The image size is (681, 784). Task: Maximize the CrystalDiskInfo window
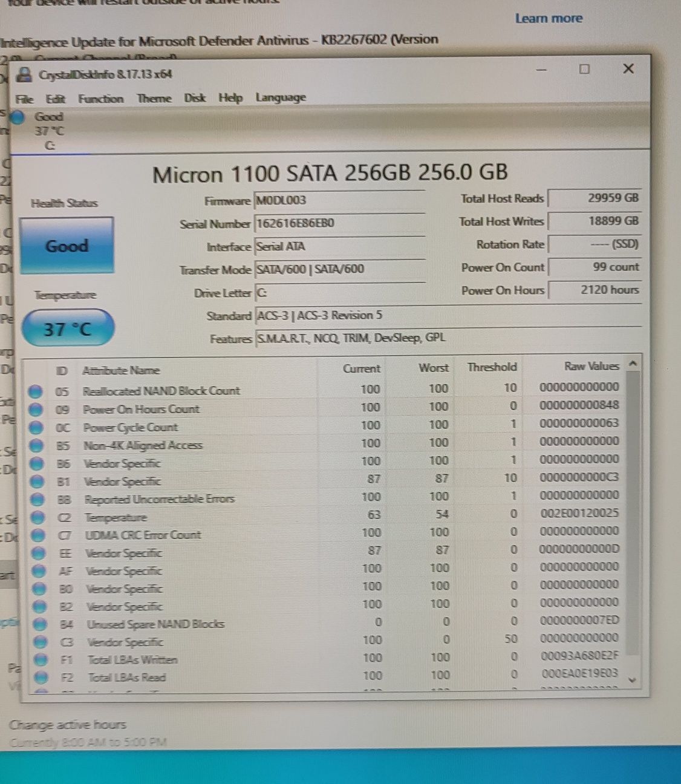584,69
